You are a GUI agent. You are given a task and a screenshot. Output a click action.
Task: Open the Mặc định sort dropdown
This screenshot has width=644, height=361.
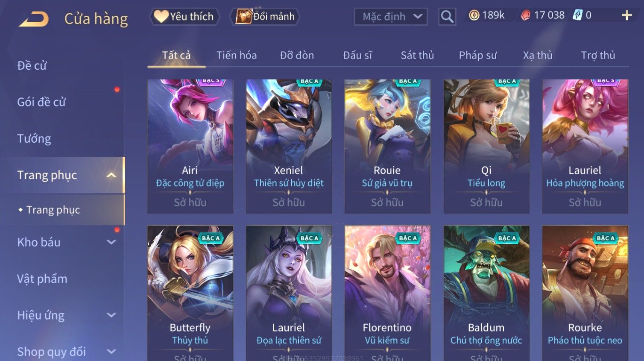(x=391, y=17)
